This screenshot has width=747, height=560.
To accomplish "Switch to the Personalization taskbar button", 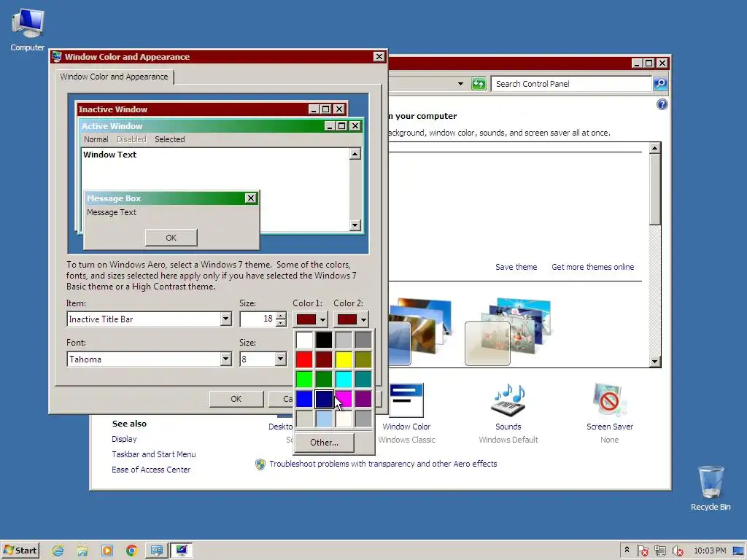I will 182,551.
